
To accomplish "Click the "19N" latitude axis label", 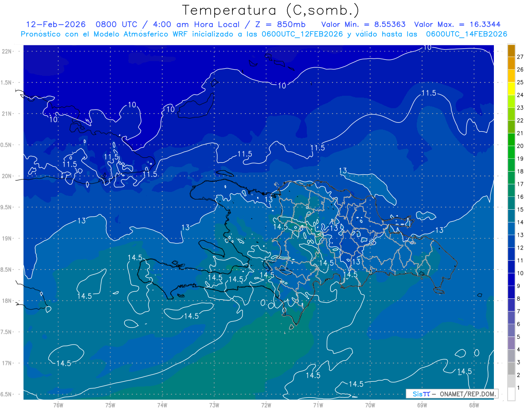I will (7, 239).
